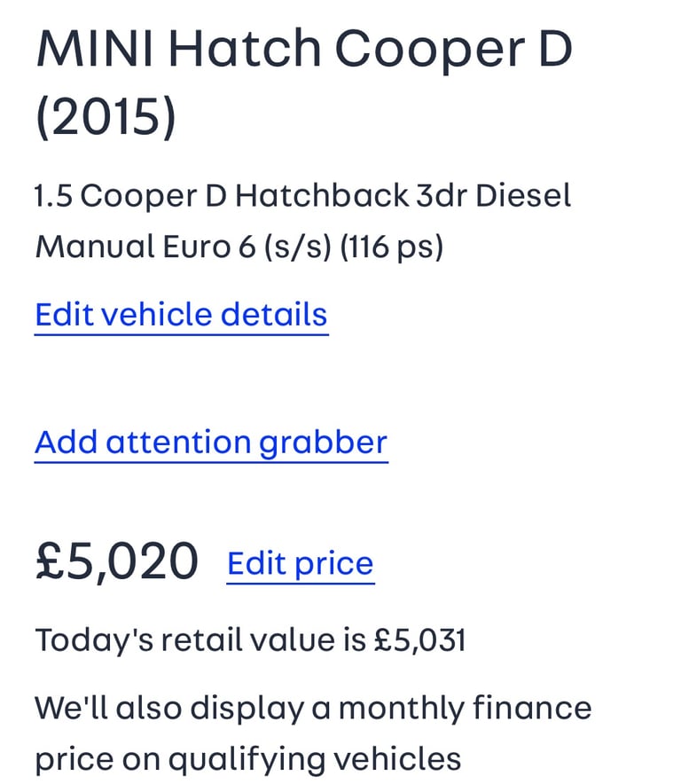Click the word MINI in the heading
681x784 pixels.
(x=92, y=50)
